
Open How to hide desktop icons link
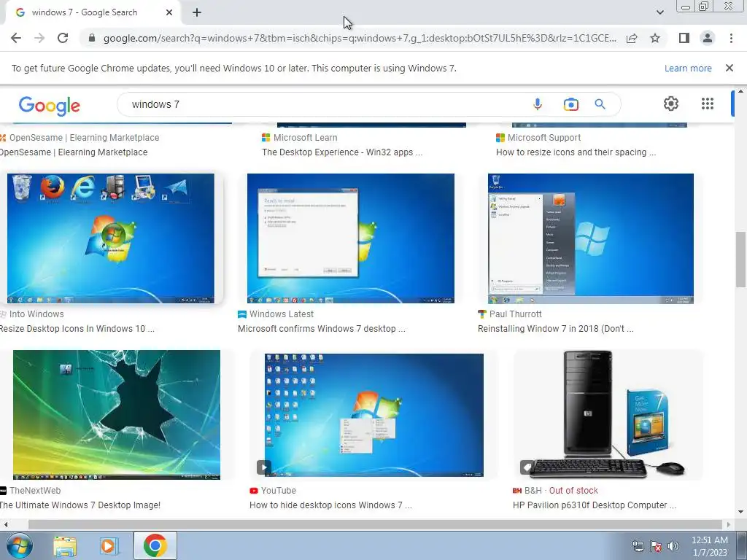coord(330,505)
